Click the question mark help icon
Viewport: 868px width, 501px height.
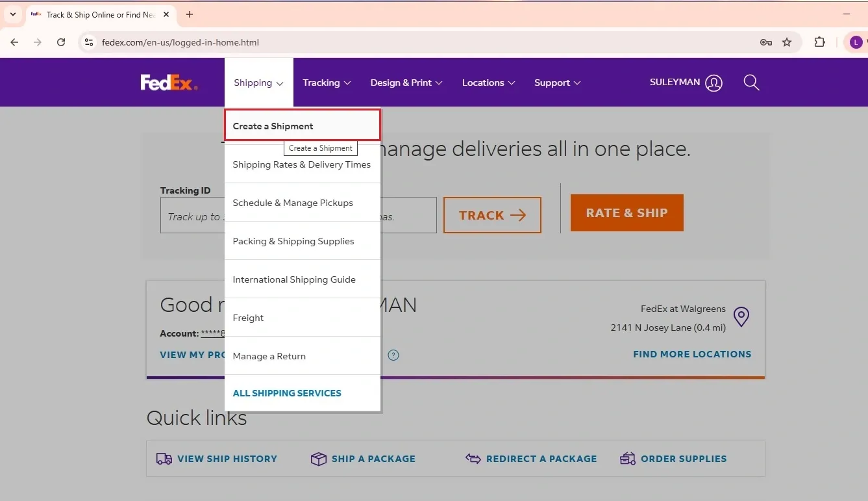pyautogui.click(x=393, y=355)
